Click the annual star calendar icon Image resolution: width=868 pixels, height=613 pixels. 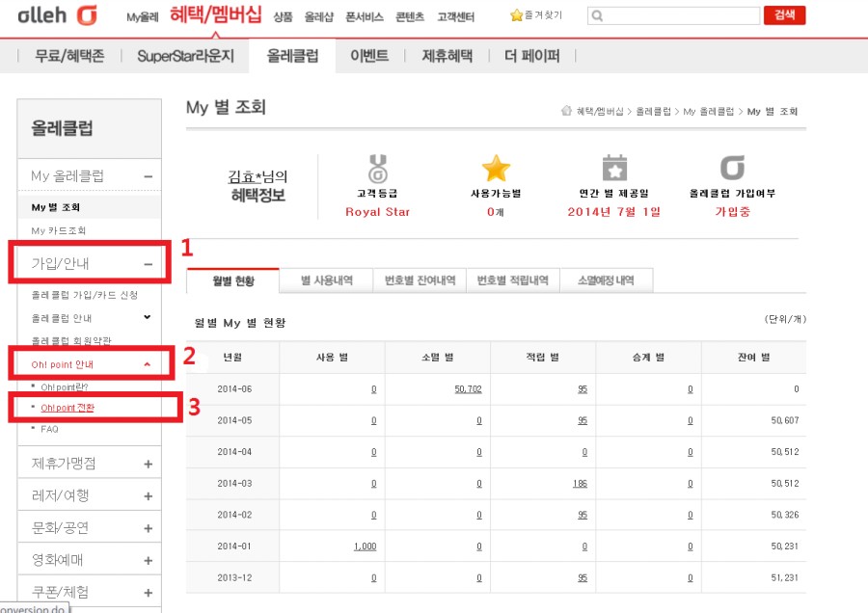coord(614,169)
